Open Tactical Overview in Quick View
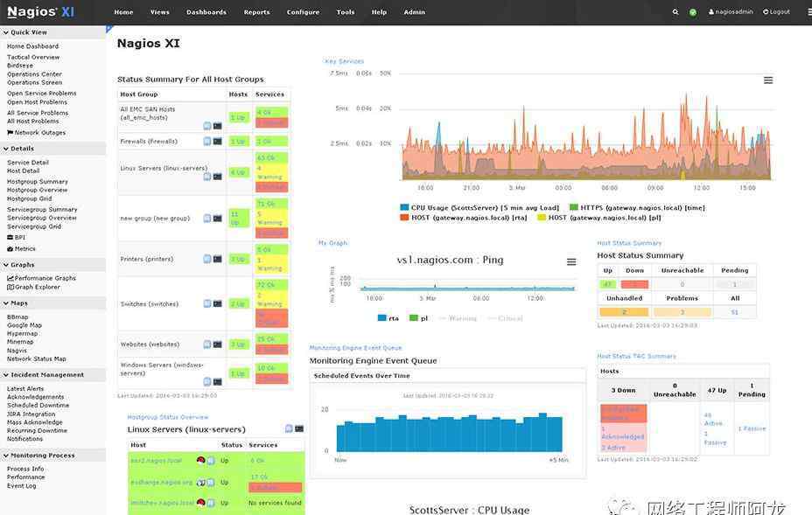Viewport: 812px width, 515px height. click(33, 57)
